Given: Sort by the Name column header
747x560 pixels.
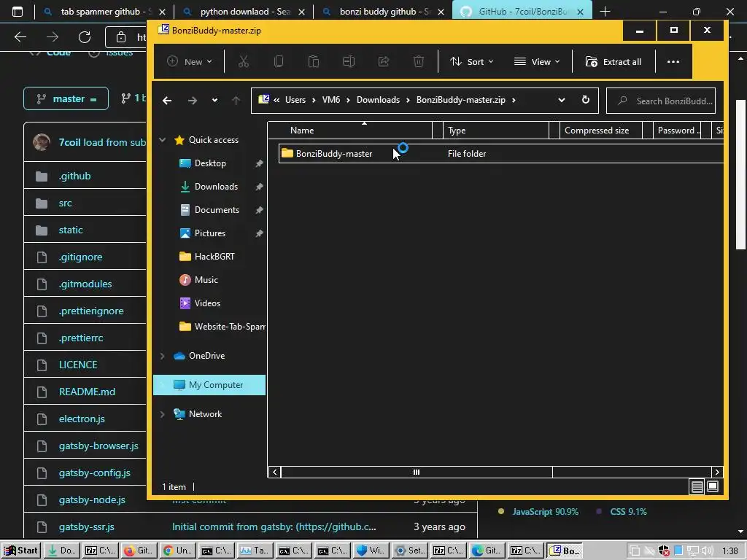Looking at the screenshot, I should tap(350, 131).
